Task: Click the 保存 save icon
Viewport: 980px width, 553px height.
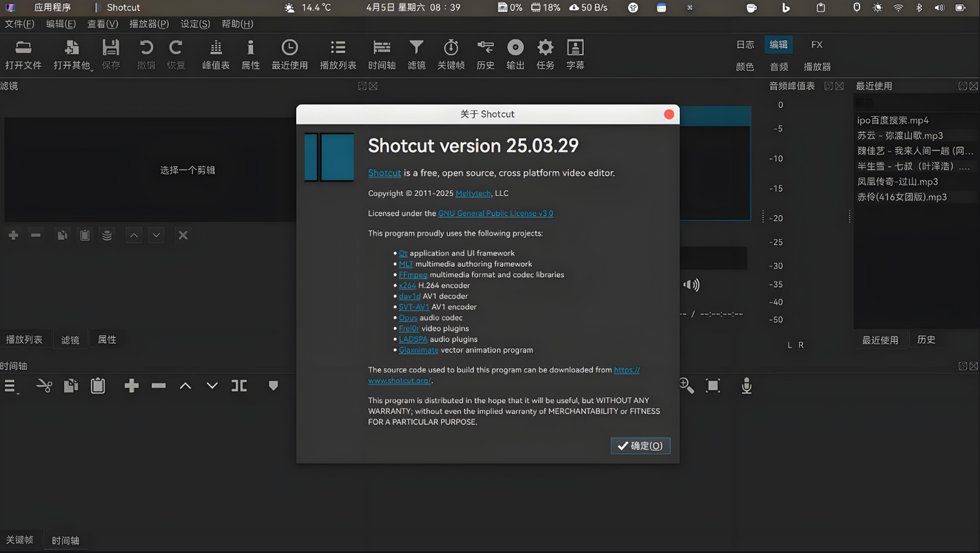Action: tap(111, 53)
